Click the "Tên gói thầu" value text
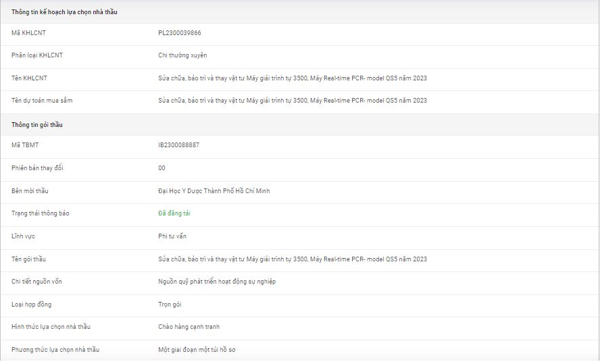The height and width of the screenshot is (364, 600). [293, 259]
